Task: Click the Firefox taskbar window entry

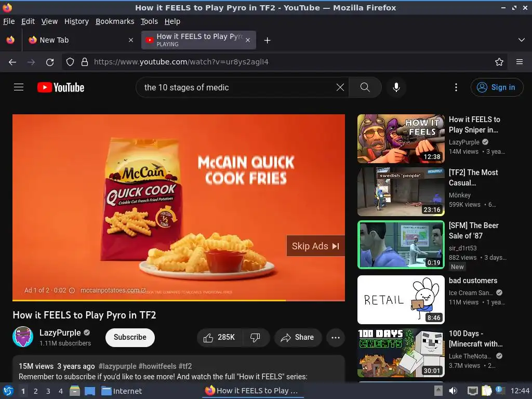Action: (x=253, y=391)
